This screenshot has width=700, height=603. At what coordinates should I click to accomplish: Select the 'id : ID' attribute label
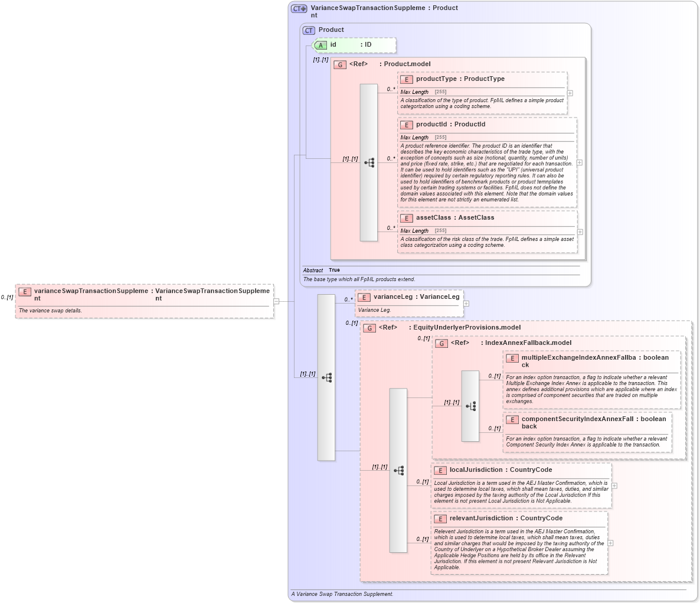pos(351,45)
